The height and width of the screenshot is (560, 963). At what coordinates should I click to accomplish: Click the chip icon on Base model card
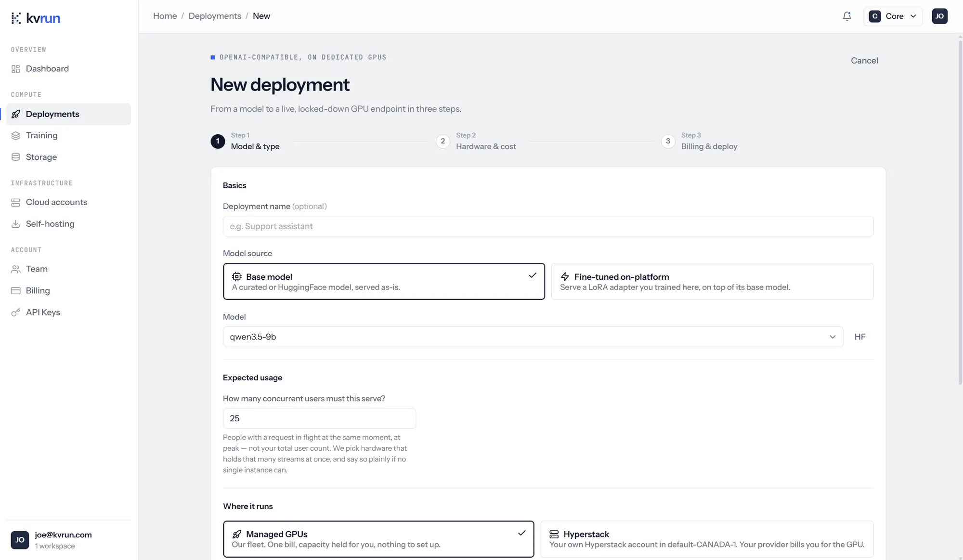coord(237,277)
